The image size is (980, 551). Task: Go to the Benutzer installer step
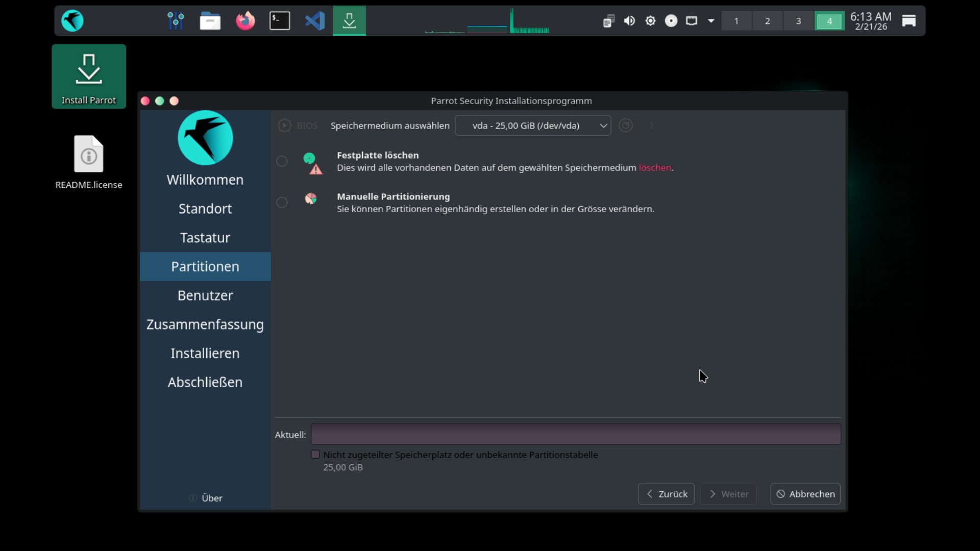205,295
